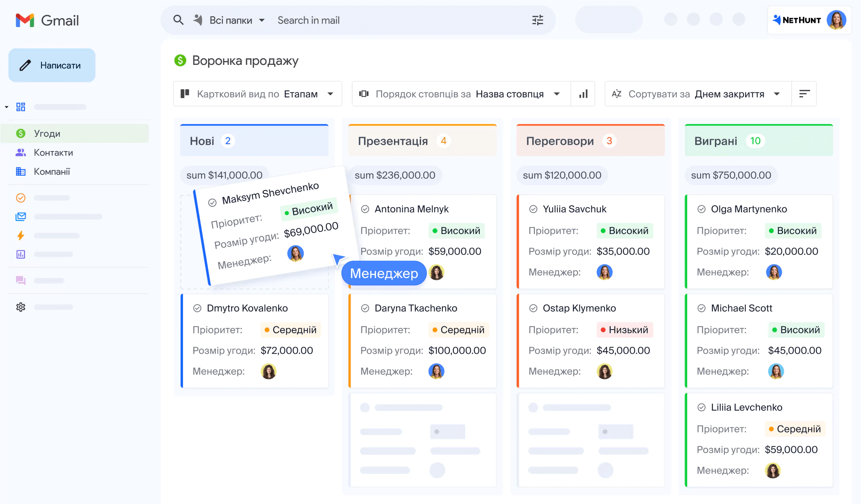The height and width of the screenshot is (504, 861).
Task: Open the Контакти section
Action: (x=21, y=152)
